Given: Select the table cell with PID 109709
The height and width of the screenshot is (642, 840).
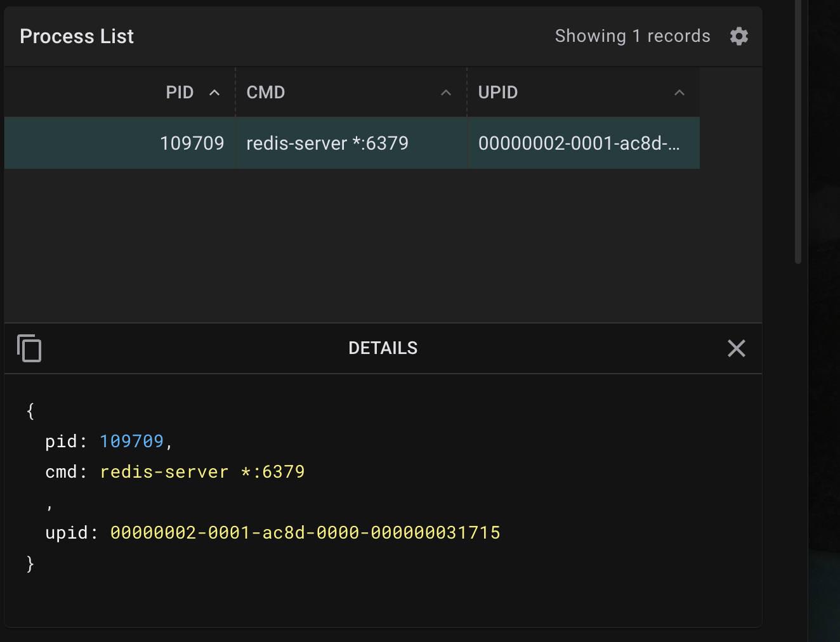Looking at the screenshot, I should tap(120, 143).
